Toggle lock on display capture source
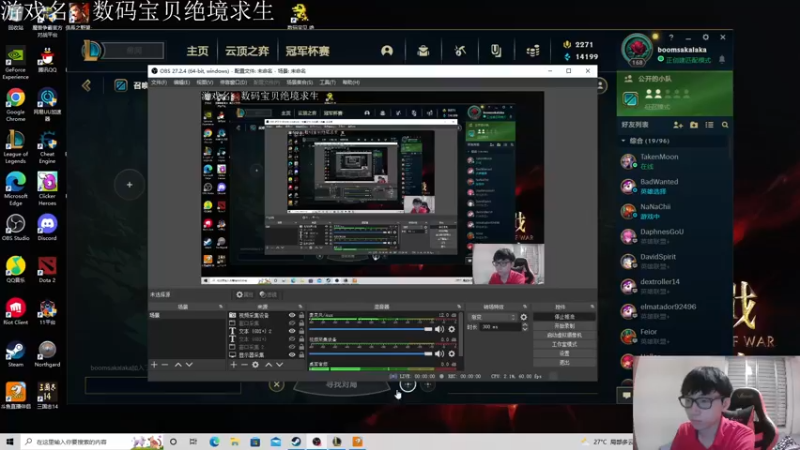 point(301,355)
